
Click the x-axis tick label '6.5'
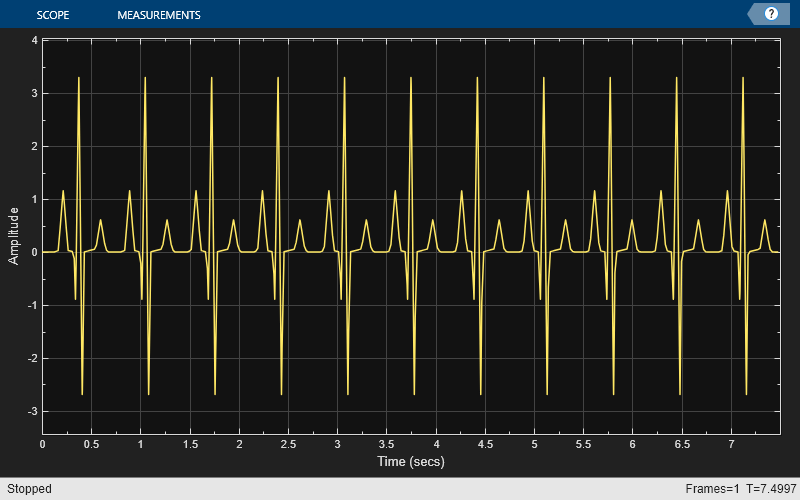682,444
